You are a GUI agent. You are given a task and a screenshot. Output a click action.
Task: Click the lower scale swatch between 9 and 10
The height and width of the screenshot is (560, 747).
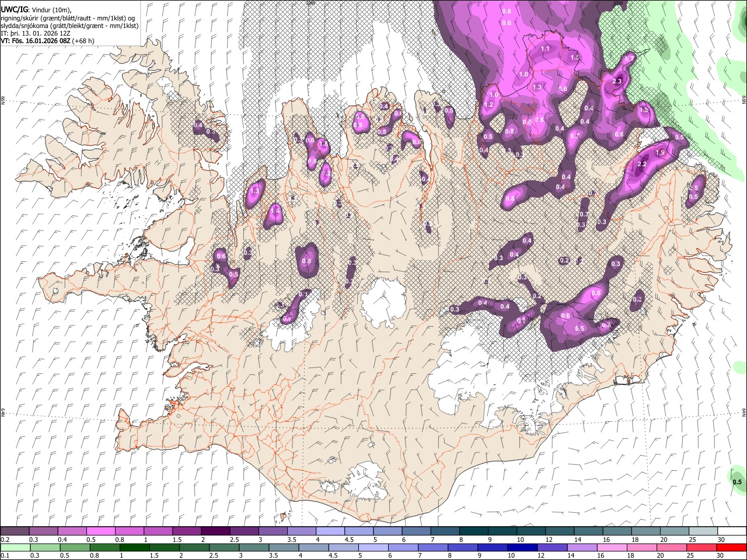pos(493,548)
